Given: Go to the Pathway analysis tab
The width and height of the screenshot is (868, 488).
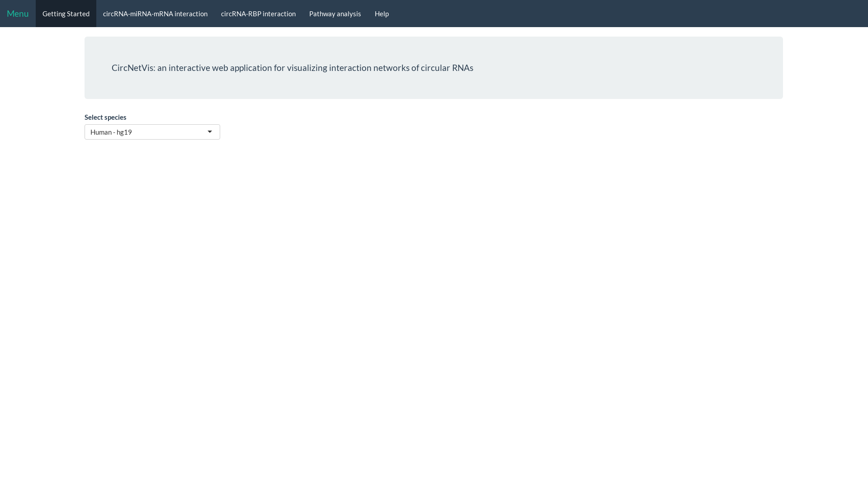Looking at the screenshot, I should click(335, 14).
